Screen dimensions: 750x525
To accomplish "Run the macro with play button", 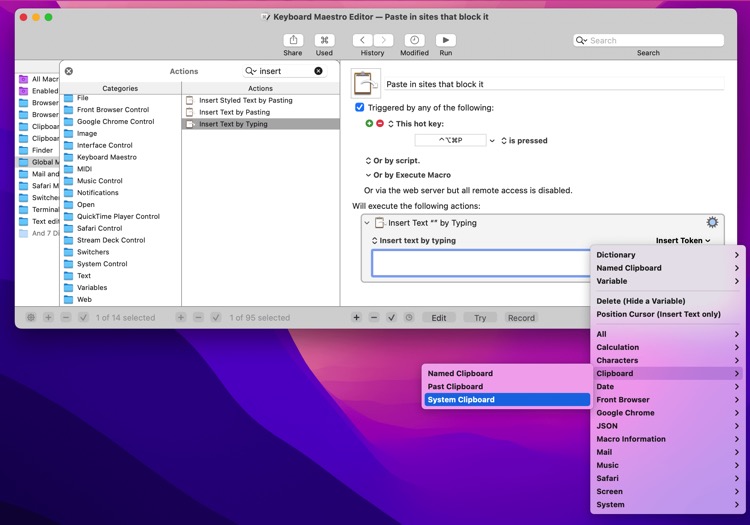I will [x=445, y=40].
